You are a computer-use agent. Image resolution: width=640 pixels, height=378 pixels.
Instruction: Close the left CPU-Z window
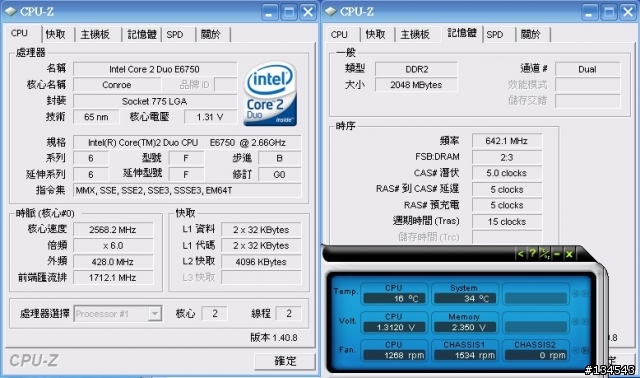click(308, 12)
